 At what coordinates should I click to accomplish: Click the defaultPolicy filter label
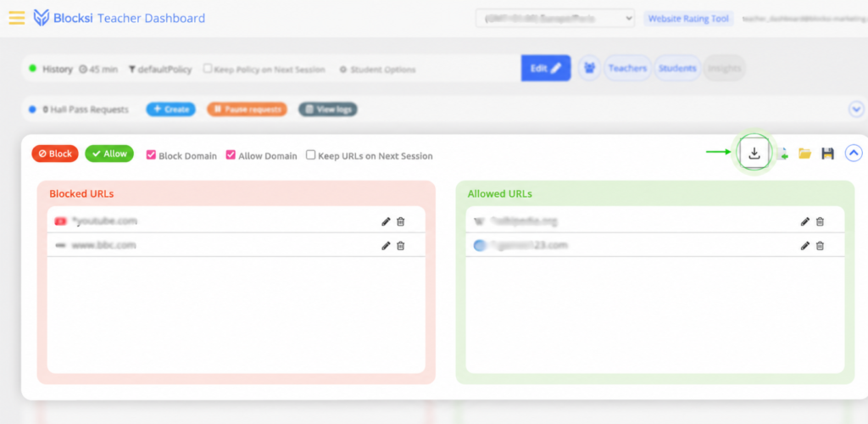[160, 70]
